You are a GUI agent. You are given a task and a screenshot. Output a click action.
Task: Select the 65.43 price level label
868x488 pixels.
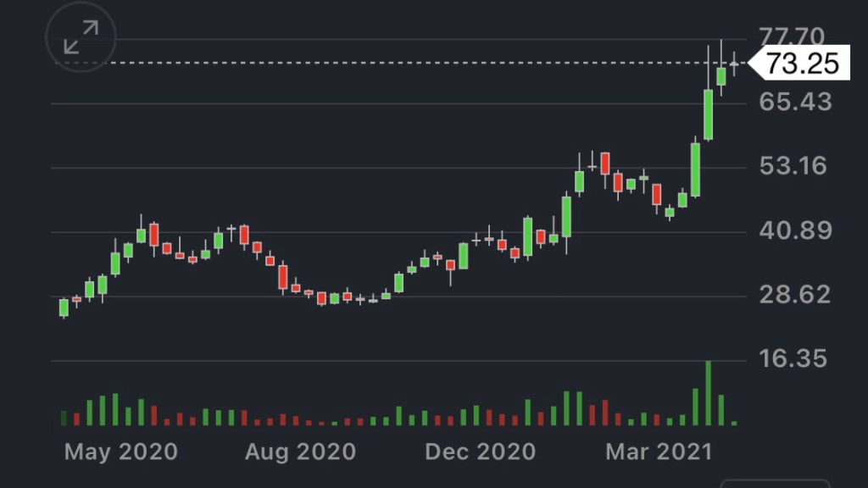[796, 102]
